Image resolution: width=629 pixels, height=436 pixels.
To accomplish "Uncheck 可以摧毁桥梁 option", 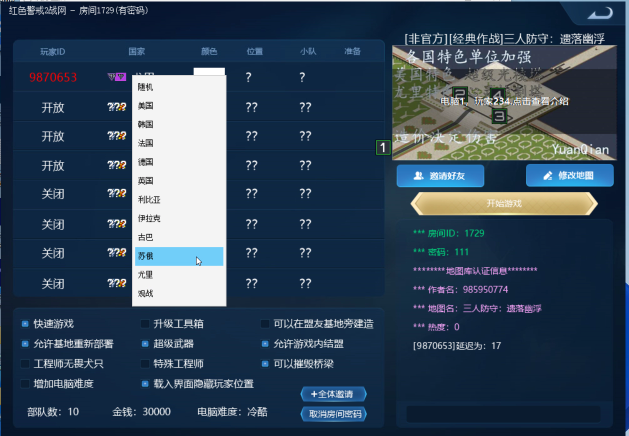I will pos(265,364).
